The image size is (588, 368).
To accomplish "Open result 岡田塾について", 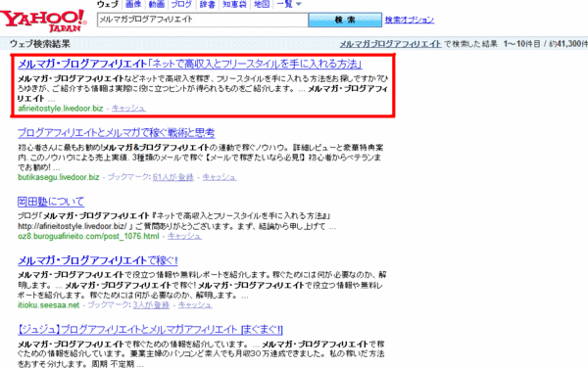I will point(51,202).
